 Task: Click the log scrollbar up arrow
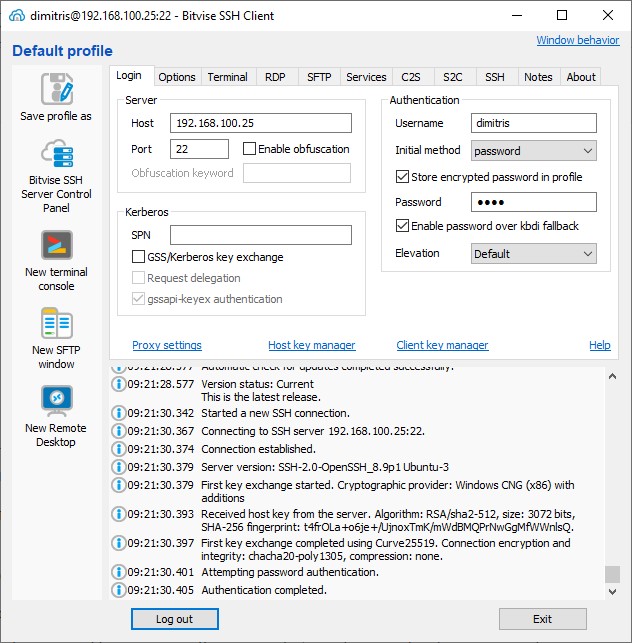click(x=612, y=376)
